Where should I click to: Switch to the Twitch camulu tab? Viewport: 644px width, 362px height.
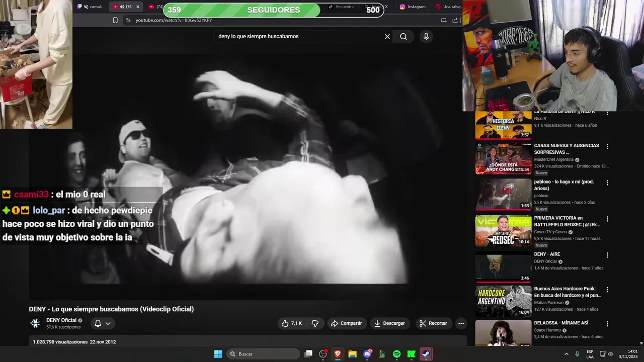point(90,7)
